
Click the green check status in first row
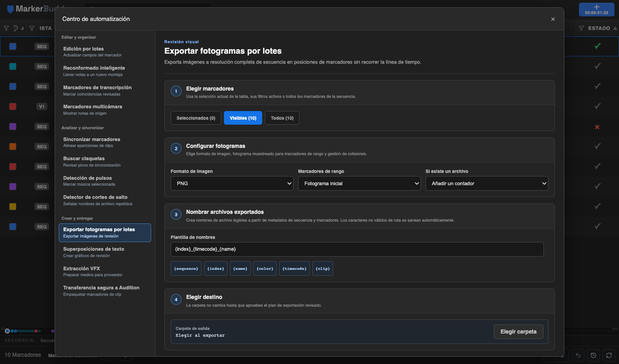(x=598, y=46)
